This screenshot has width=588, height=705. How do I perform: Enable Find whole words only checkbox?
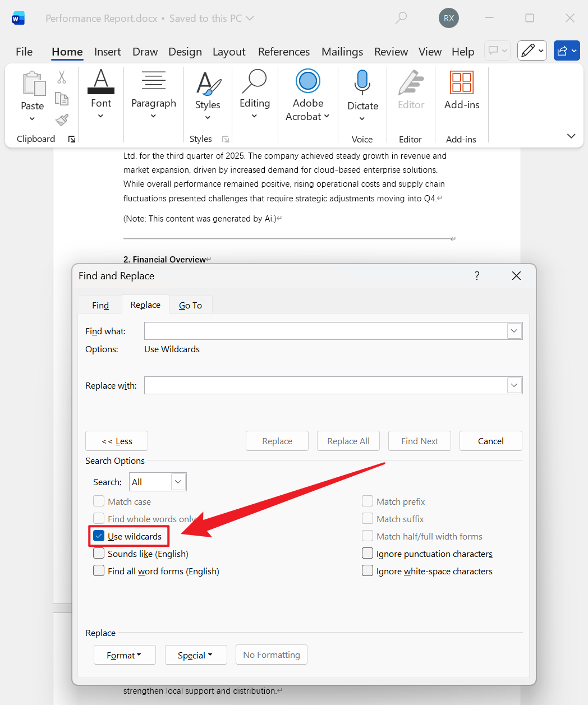pyautogui.click(x=99, y=518)
